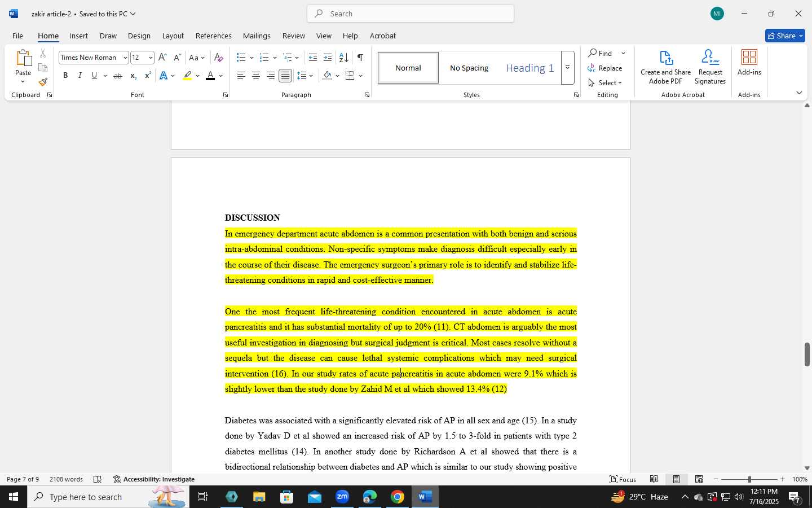812x508 pixels.
Task: Toggle bold formatting
Action: coord(65,76)
